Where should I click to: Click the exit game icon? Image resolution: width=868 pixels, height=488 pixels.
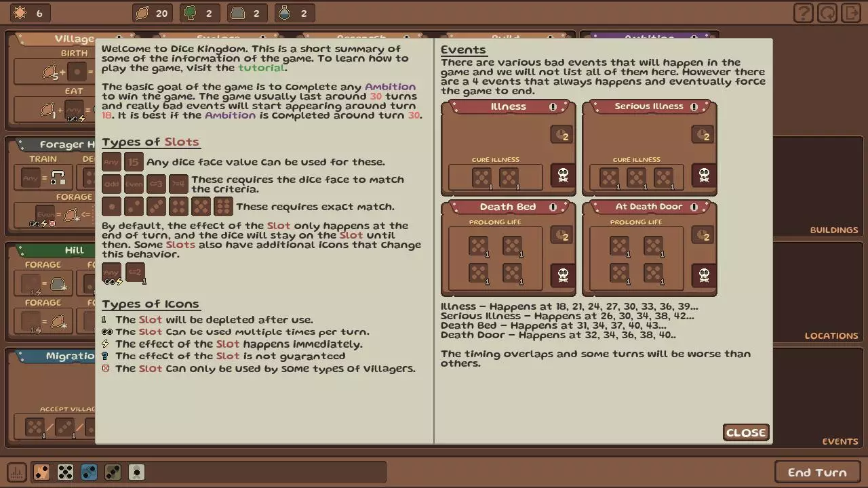(x=850, y=13)
